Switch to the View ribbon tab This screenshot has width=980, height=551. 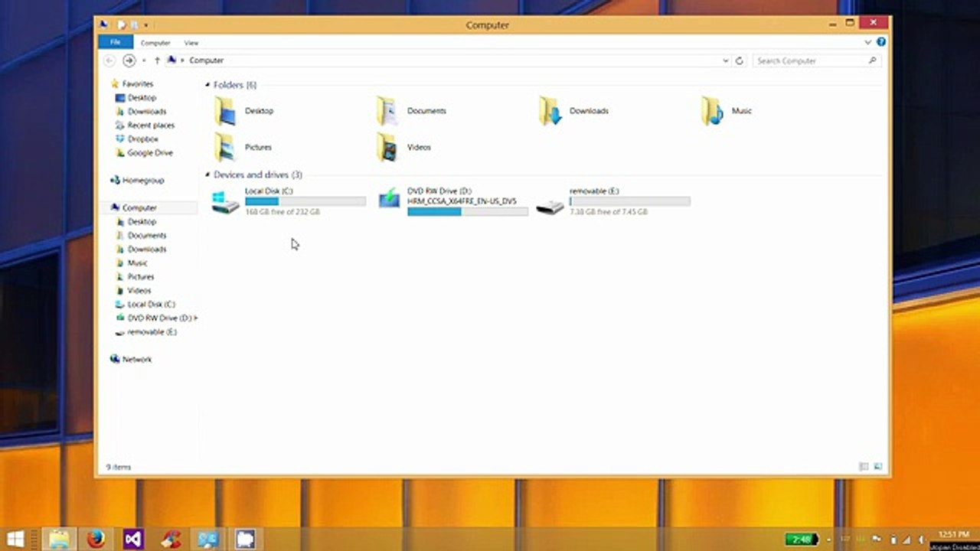pyautogui.click(x=191, y=43)
